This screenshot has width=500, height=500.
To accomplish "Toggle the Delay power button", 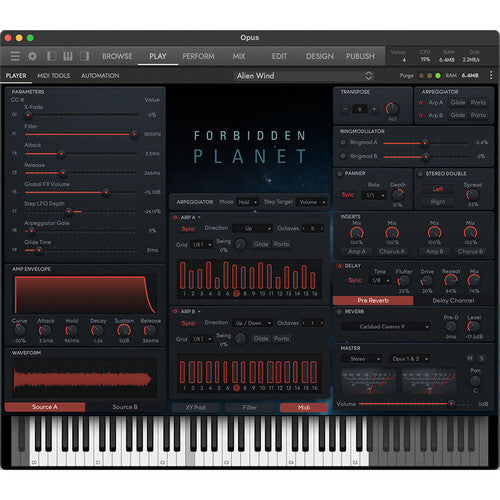I will tap(339, 266).
